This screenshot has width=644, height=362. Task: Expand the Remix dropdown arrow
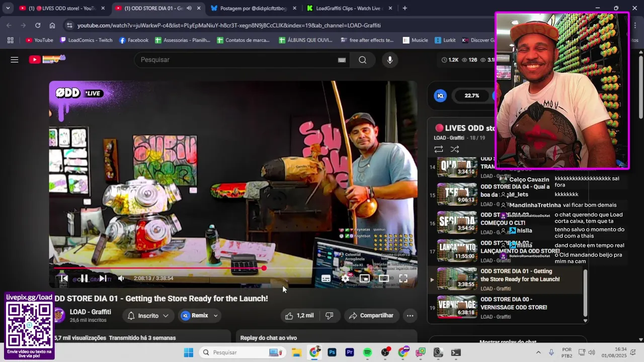click(x=216, y=316)
